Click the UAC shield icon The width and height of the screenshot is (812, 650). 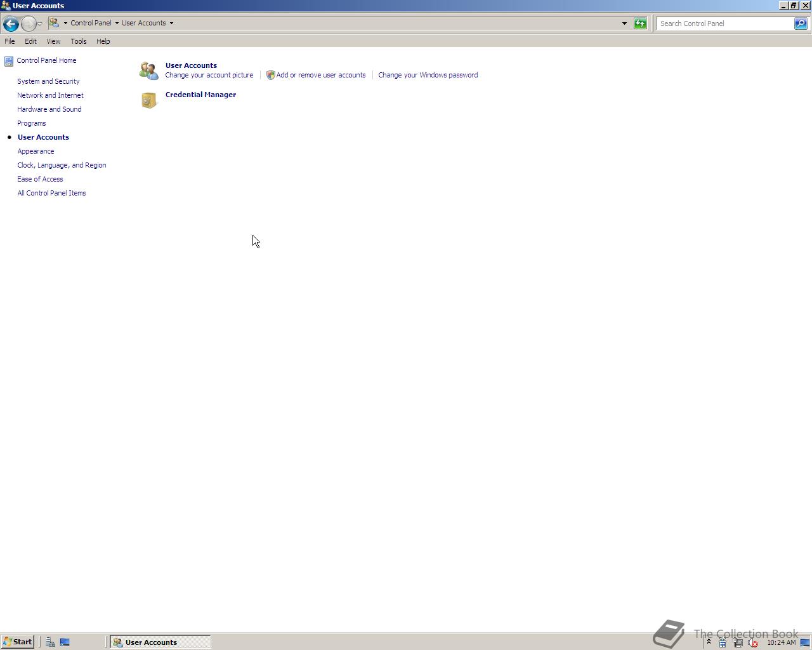(271, 75)
